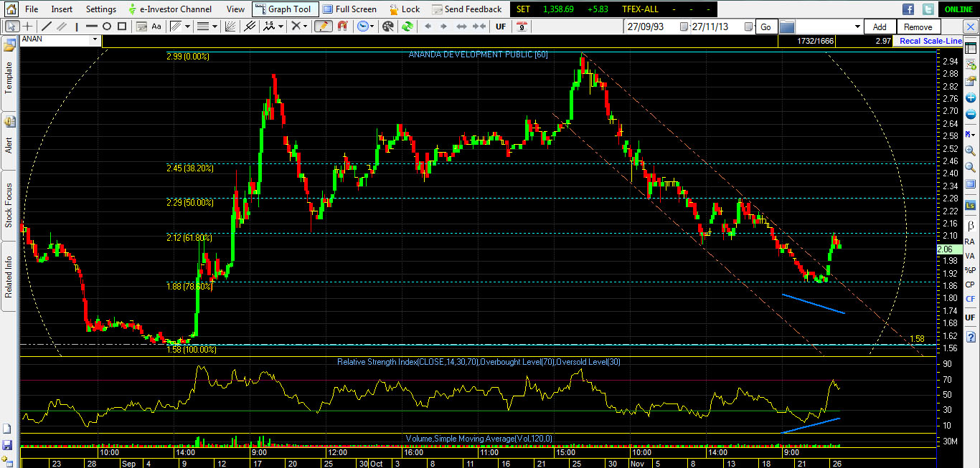This screenshot has width=980, height=468.
Task: Click the zoom in magnifier icon
Action: (x=971, y=151)
